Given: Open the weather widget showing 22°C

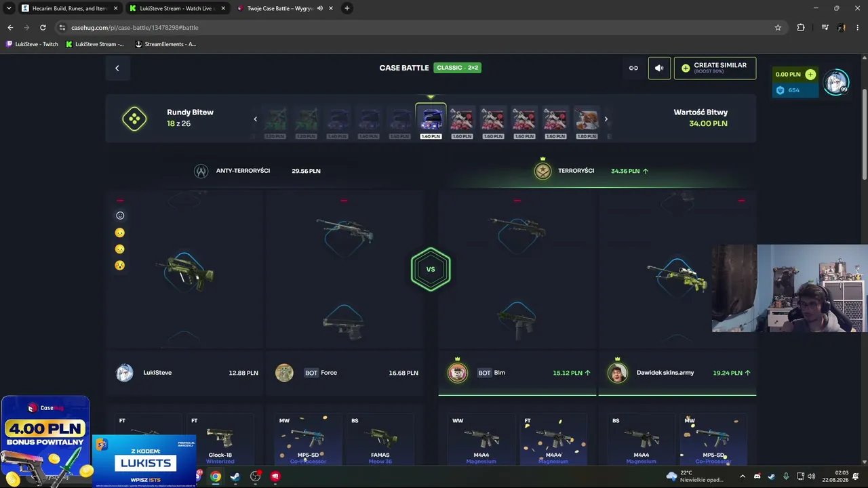Looking at the screenshot, I should click(x=696, y=476).
